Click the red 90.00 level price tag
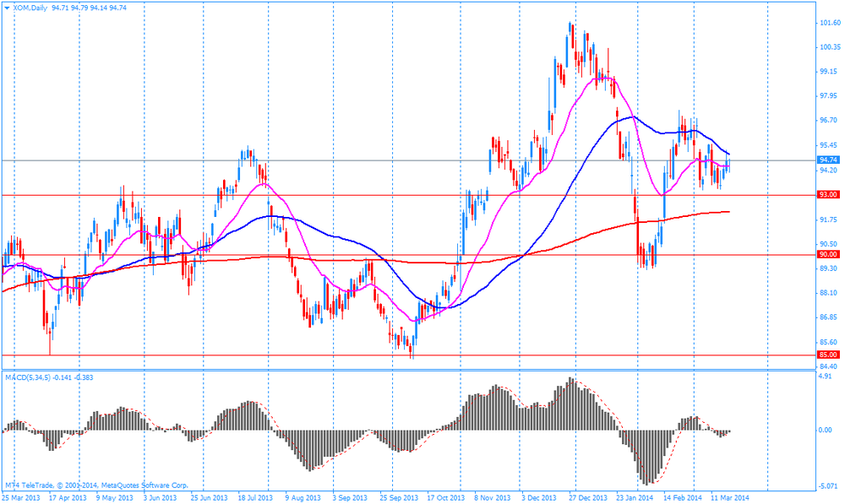845x504 pixels. [828, 254]
